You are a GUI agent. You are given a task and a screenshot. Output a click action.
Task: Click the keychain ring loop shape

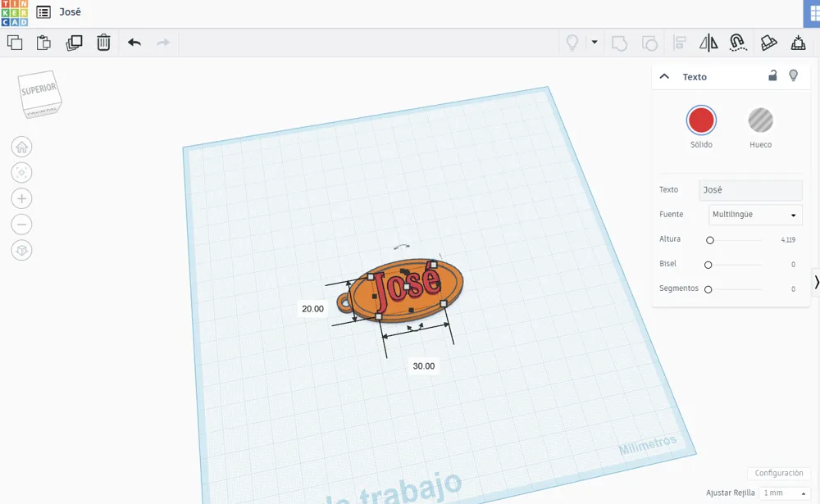[x=344, y=302]
